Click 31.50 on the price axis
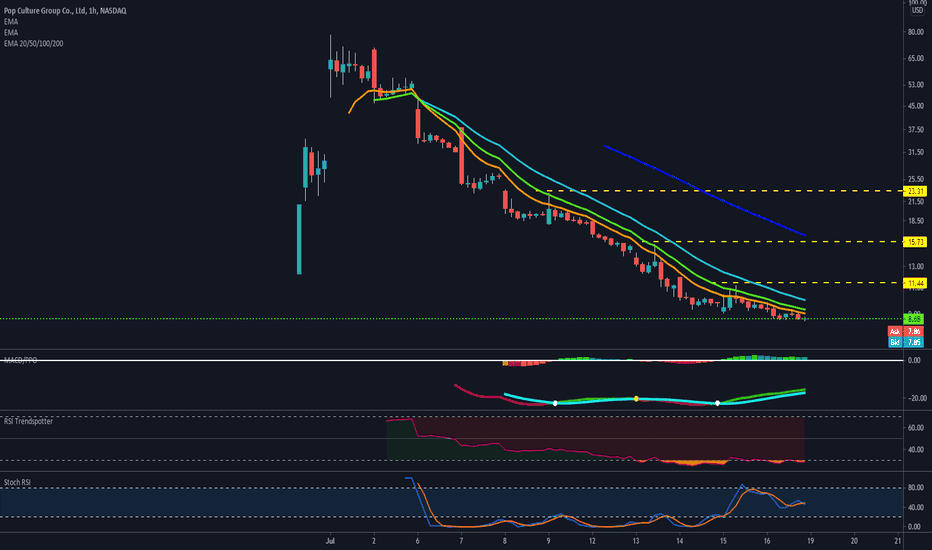 coord(915,153)
